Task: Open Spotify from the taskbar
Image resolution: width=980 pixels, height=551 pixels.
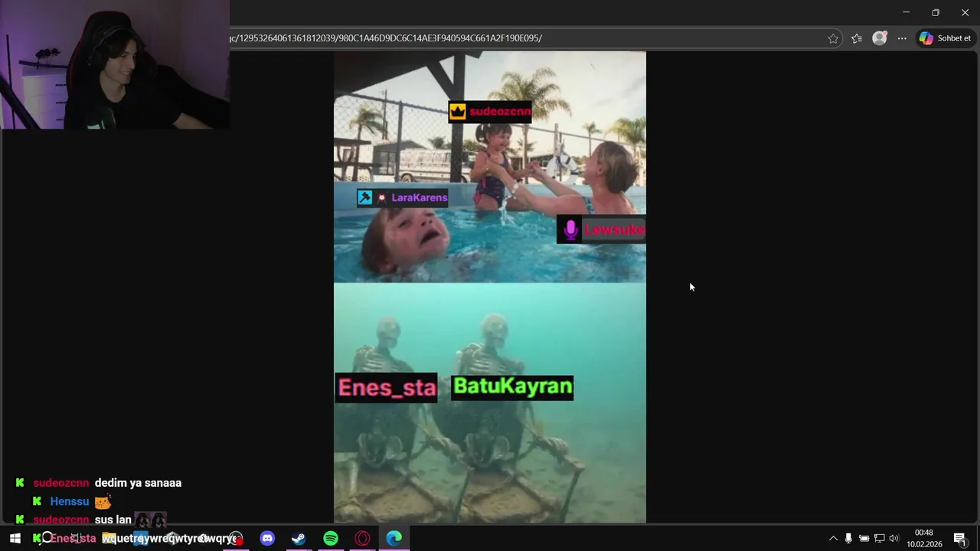Action: [x=331, y=539]
